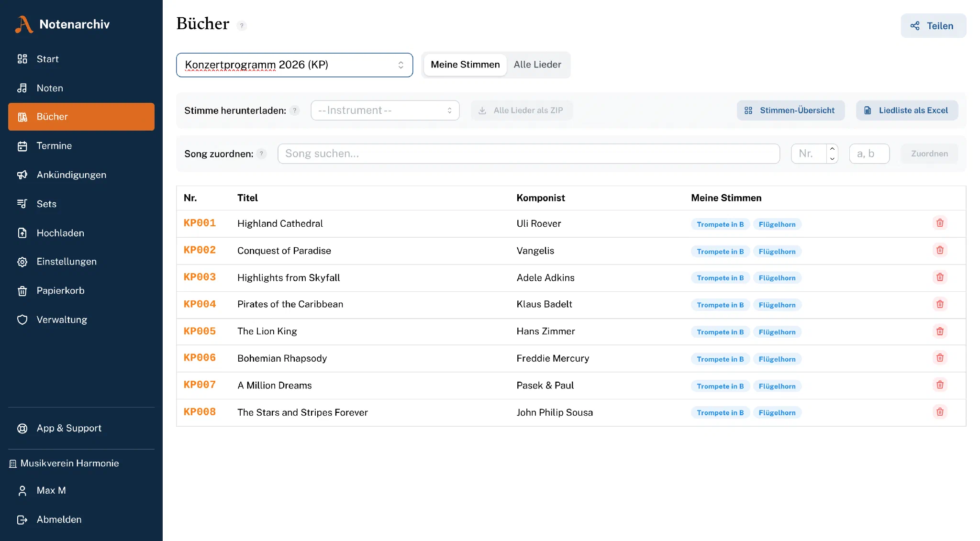The image size is (980, 541).
Task: Click the help icon beside Song zuordnen
Action: coord(261,154)
